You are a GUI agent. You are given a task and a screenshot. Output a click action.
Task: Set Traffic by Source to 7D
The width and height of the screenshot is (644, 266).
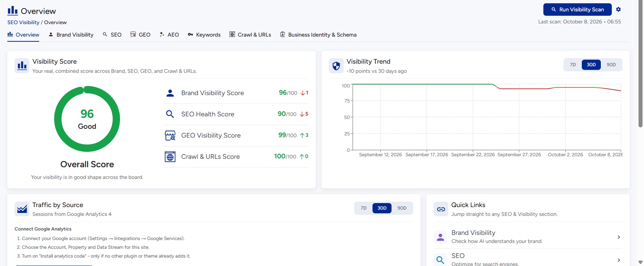point(363,208)
